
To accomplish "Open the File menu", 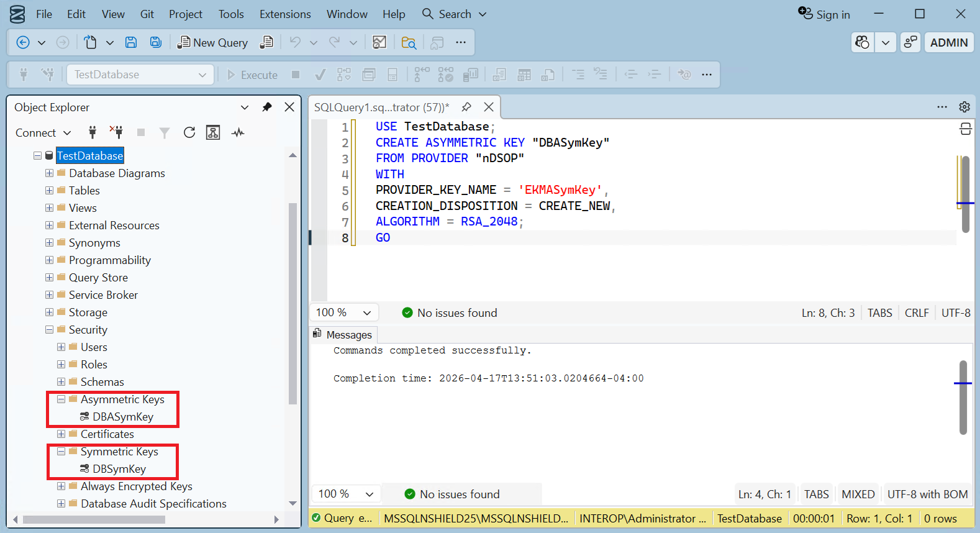I will (x=44, y=14).
